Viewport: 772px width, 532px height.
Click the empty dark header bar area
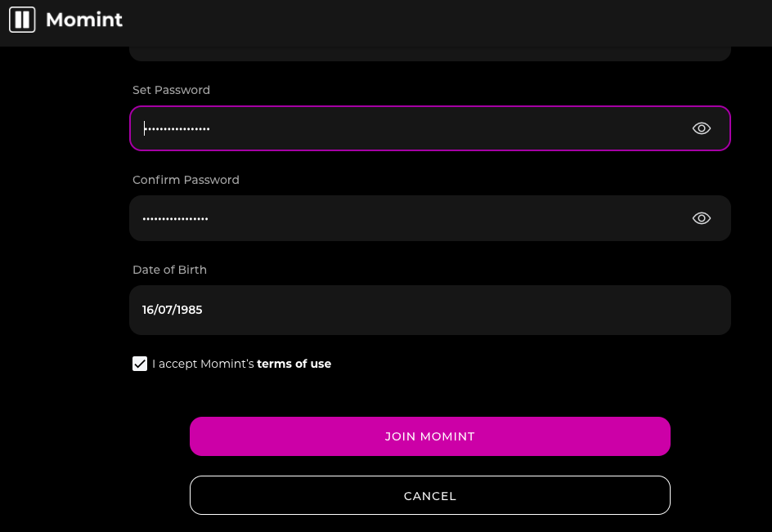tap(443, 23)
